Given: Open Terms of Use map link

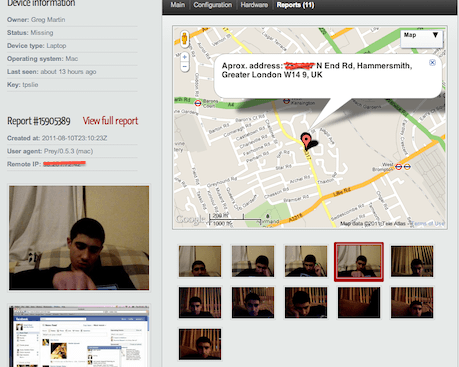Looking at the screenshot, I should pyautogui.click(x=429, y=223).
